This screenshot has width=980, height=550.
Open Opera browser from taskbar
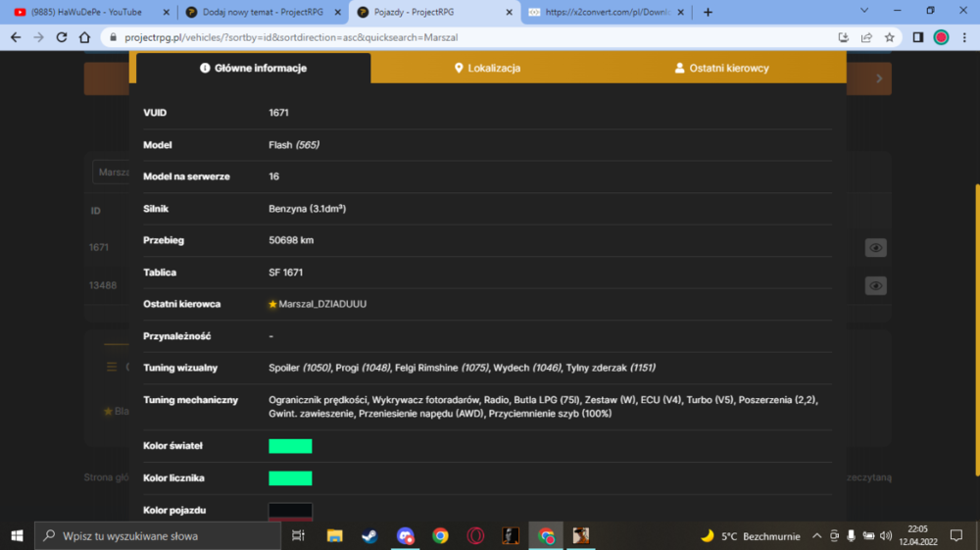[x=475, y=535]
